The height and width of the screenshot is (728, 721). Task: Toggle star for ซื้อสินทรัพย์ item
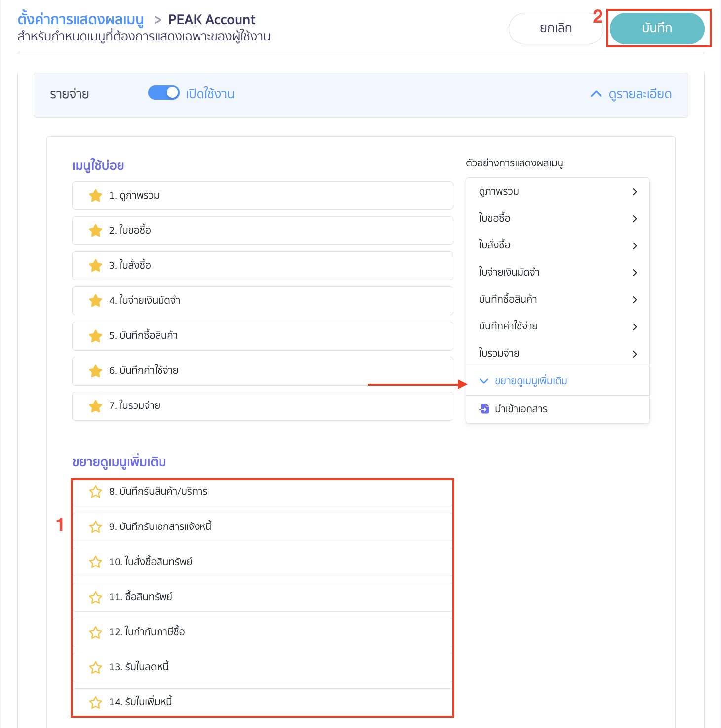click(x=96, y=597)
